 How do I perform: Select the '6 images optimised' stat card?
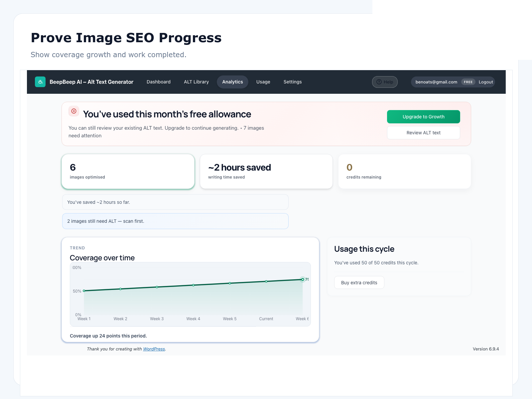128,171
